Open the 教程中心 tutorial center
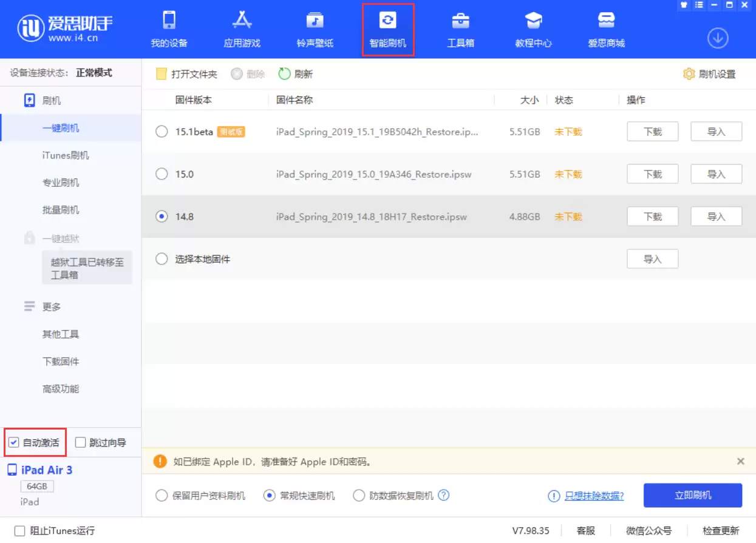 (533, 29)
